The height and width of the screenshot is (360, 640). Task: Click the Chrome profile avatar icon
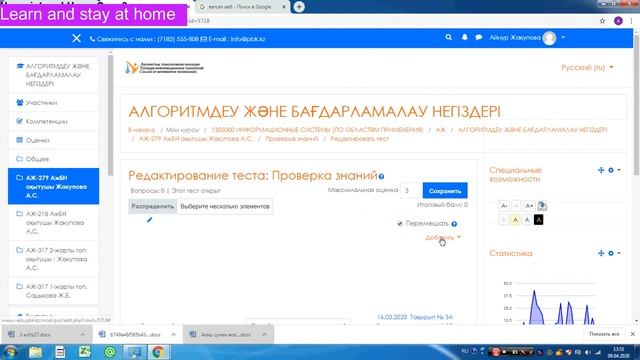tap(618, 21)
